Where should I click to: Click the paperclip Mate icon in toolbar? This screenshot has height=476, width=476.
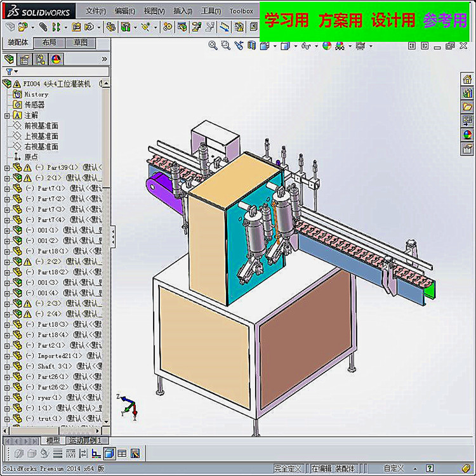coord(43,27)
